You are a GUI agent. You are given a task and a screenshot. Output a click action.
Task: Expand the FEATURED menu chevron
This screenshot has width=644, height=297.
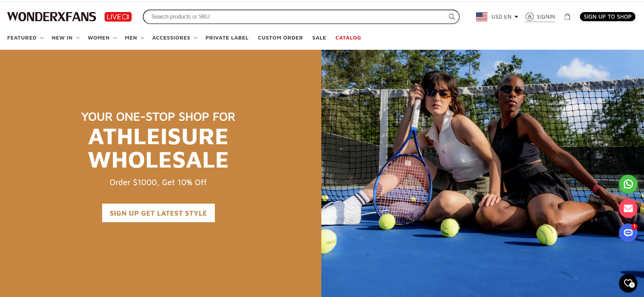42,38
